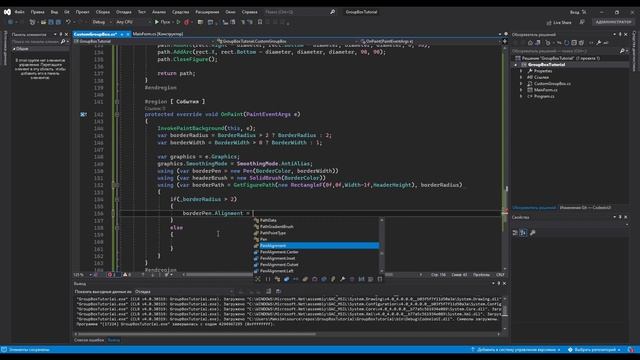Viewport: 640px width, 360px height.
Task: Click the red error indicator in editor status
Action: point(109,275)
